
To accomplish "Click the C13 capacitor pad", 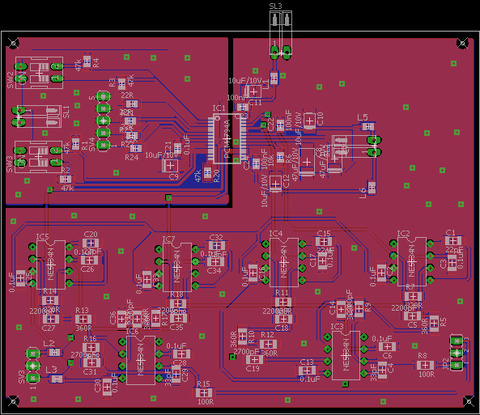I will pos(307,370).
